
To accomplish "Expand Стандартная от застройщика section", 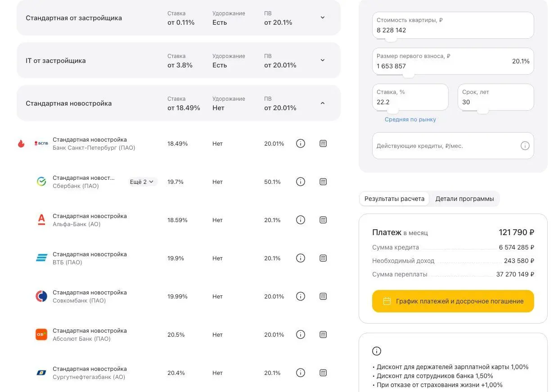I will coord(322,18).
